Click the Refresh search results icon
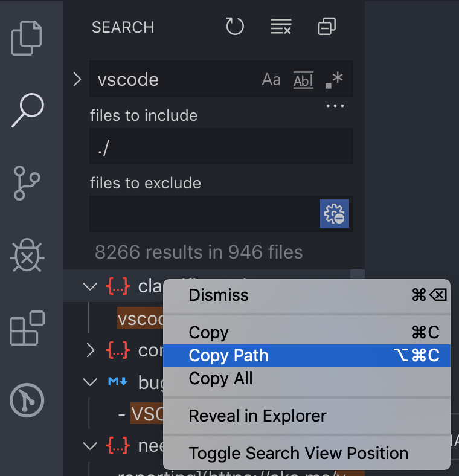Image resolution: width=459 pixels, height=476 pixels. click(x=235, y=27)
